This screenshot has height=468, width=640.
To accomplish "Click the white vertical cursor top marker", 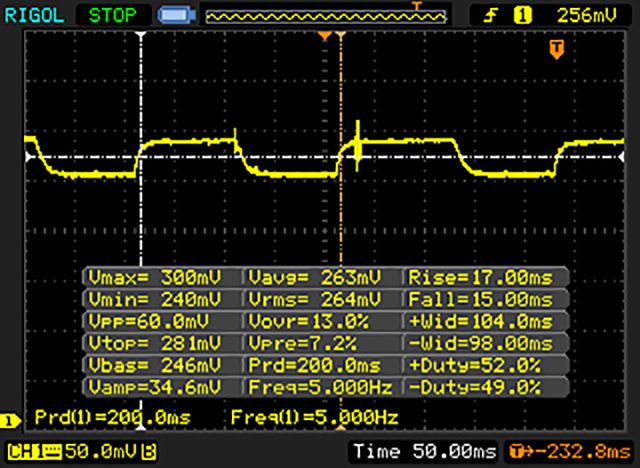I will click(x=141, y=35).
